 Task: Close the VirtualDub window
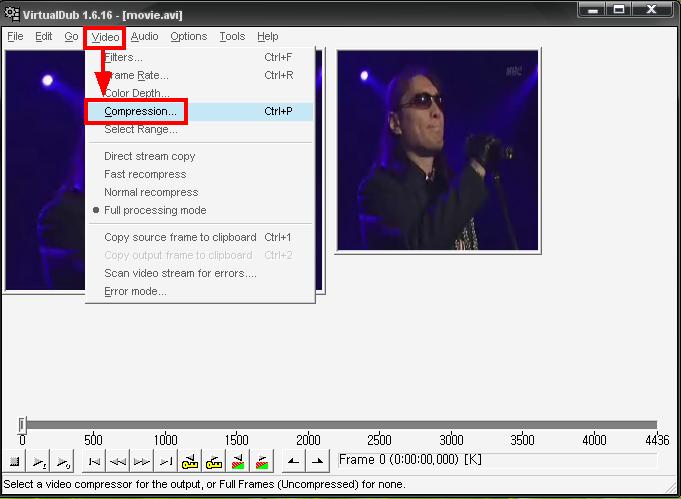pyautogui.click(x=651, y=10)
